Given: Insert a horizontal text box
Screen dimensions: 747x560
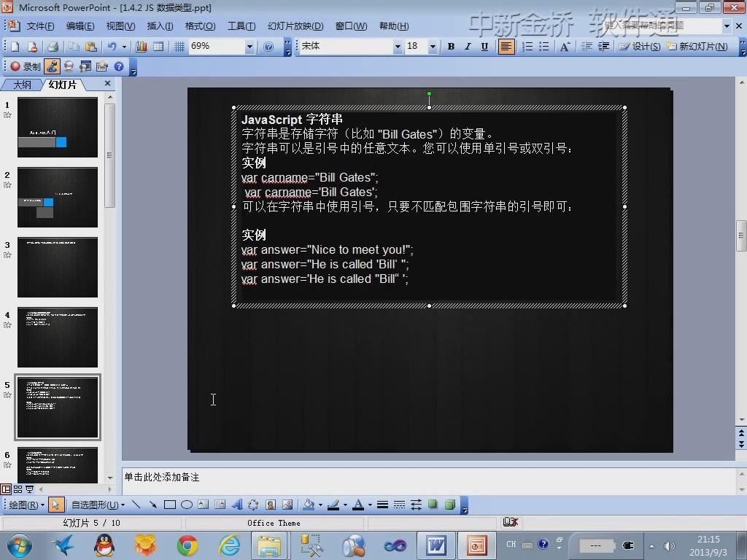Looking at the screenshot, I should coord(204,505).
